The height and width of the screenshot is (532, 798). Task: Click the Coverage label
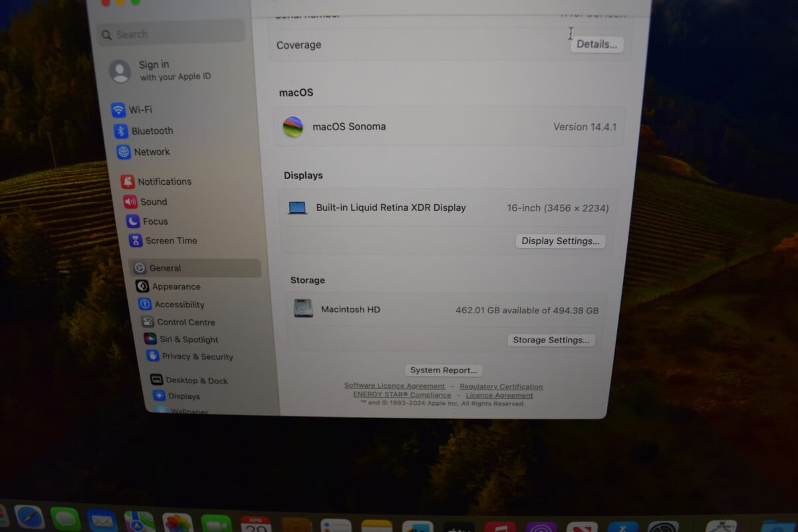(299, 45)
